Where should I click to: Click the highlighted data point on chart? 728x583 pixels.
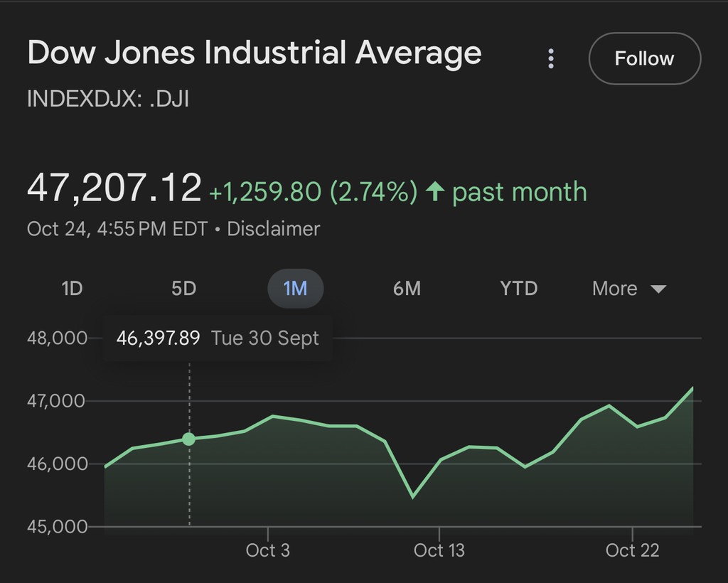188,439
